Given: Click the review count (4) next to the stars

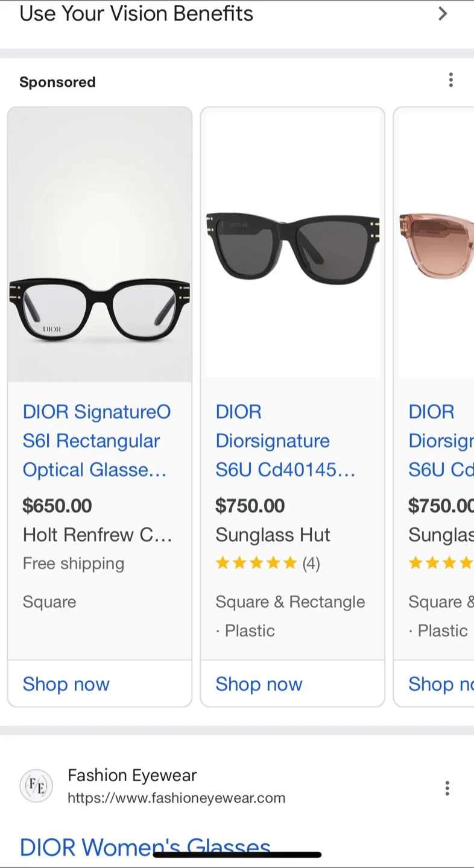Looking at the screenshot, I should pos(311,563).
